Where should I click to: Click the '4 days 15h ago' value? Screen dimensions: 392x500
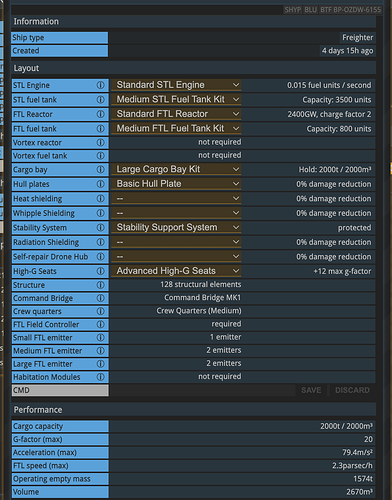point(347,51)
